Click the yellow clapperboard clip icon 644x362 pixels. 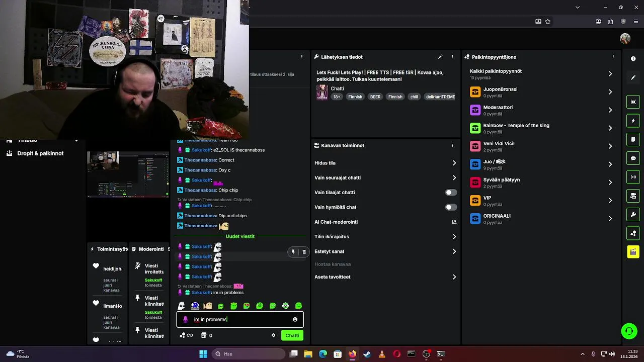tap(633, 252)
